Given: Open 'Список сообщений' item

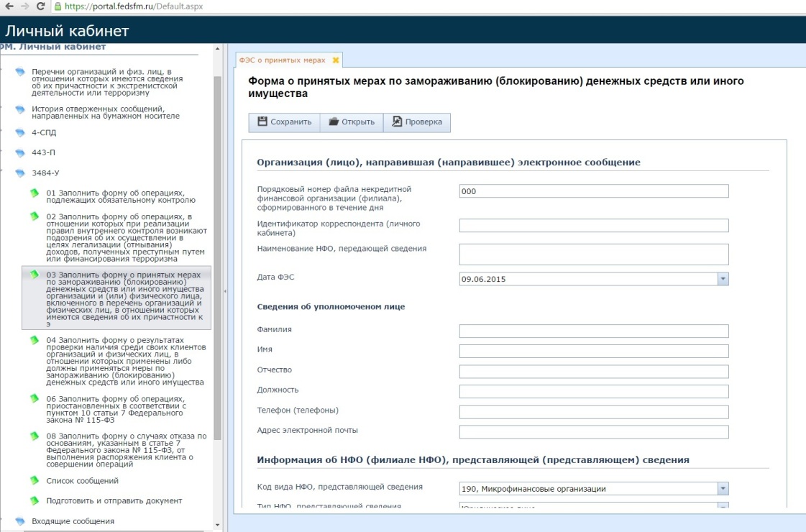Looking at the screenshot, I should (x=82, y=481).
